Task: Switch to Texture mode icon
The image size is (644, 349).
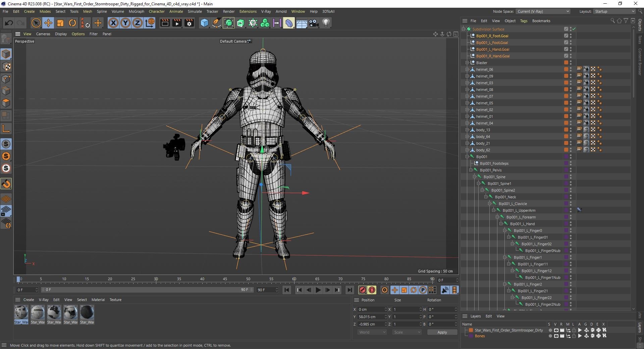Action: [6, 66]
